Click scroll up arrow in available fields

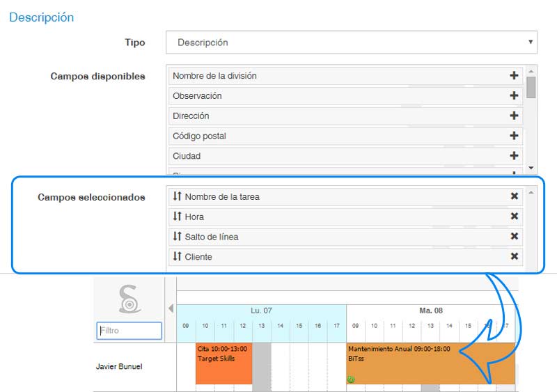point(531,71)
